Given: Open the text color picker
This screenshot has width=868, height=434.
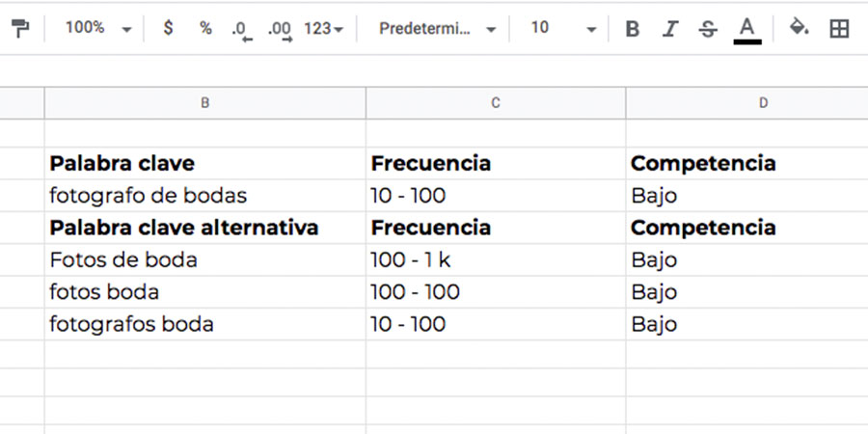Looking at the screenshot, I should click(x=747, y=30).
